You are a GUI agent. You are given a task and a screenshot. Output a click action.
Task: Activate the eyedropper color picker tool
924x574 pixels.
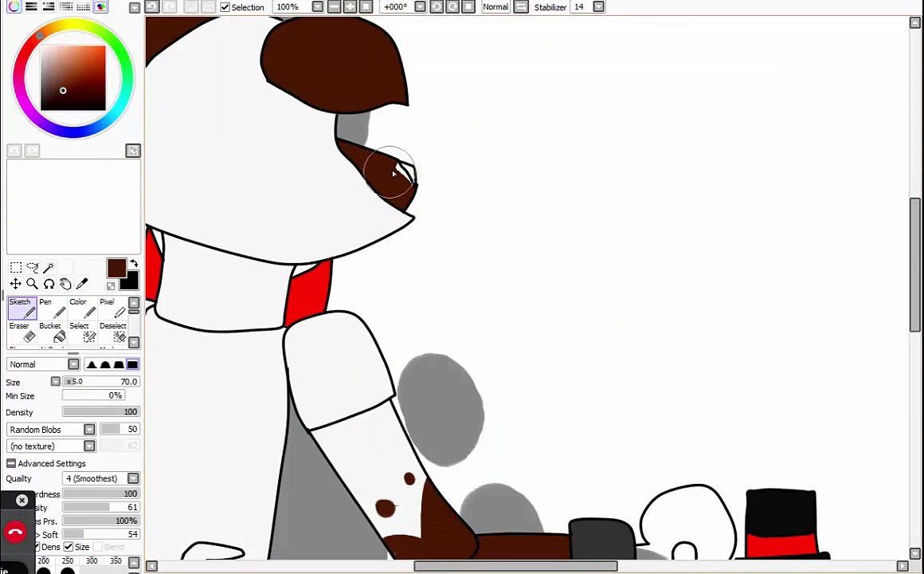(82, 284)
